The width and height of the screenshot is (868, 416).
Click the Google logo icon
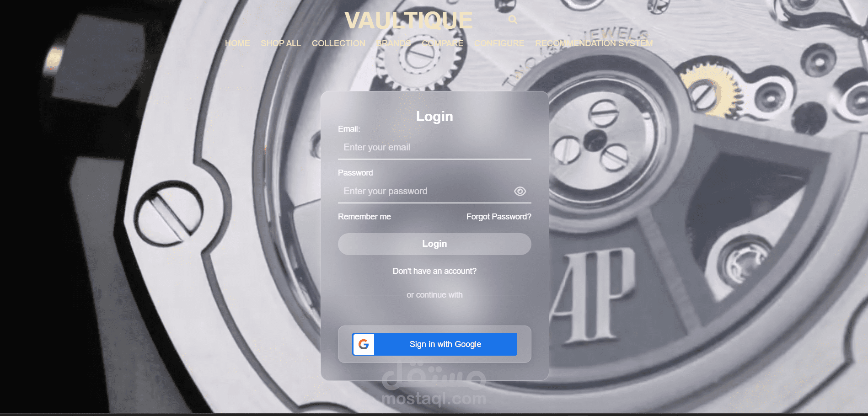tap(364, 344)
